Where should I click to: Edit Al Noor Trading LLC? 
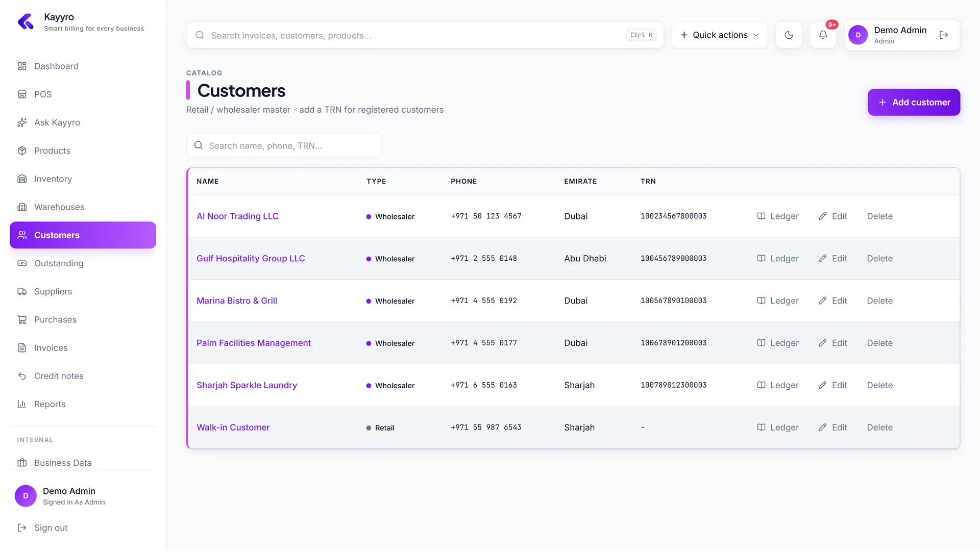(x=832, y=216)
